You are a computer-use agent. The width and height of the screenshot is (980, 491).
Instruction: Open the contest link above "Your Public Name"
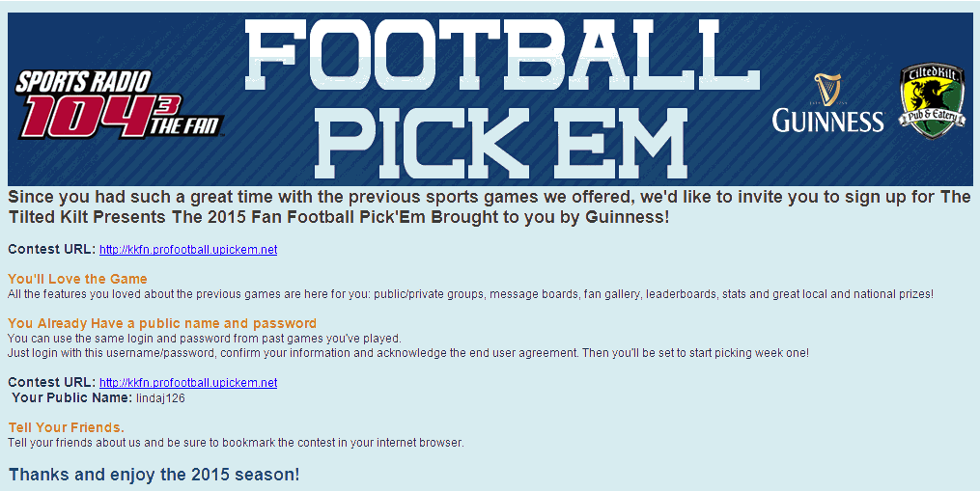point(188,383)
